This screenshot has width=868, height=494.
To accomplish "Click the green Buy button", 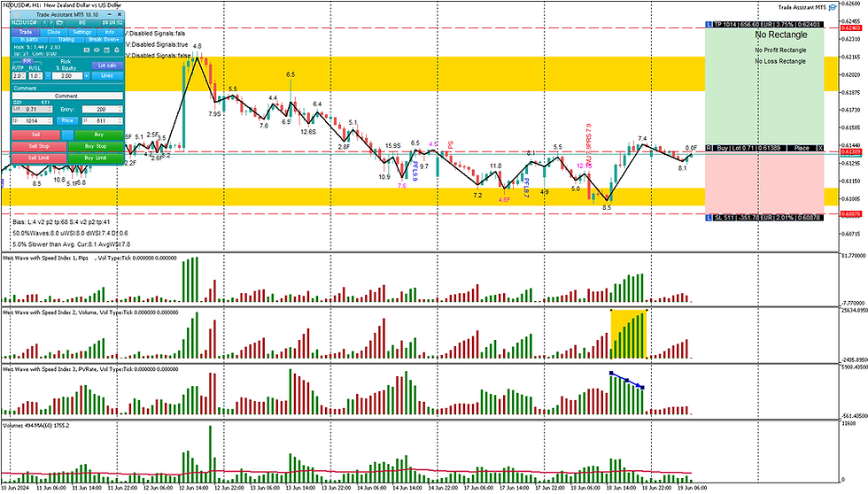I will coord(99,135).
